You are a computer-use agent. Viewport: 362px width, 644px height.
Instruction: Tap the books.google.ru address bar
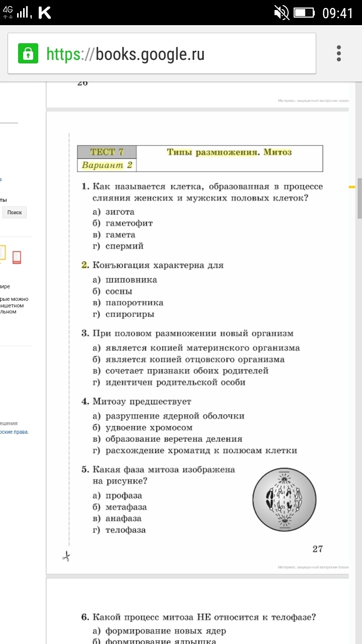[162, 53]
